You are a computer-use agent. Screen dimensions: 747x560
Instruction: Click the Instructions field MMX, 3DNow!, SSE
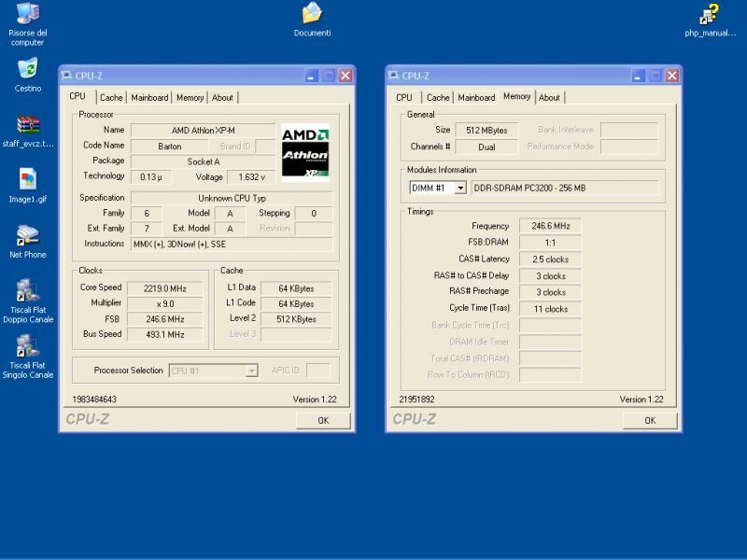point(232,245)
